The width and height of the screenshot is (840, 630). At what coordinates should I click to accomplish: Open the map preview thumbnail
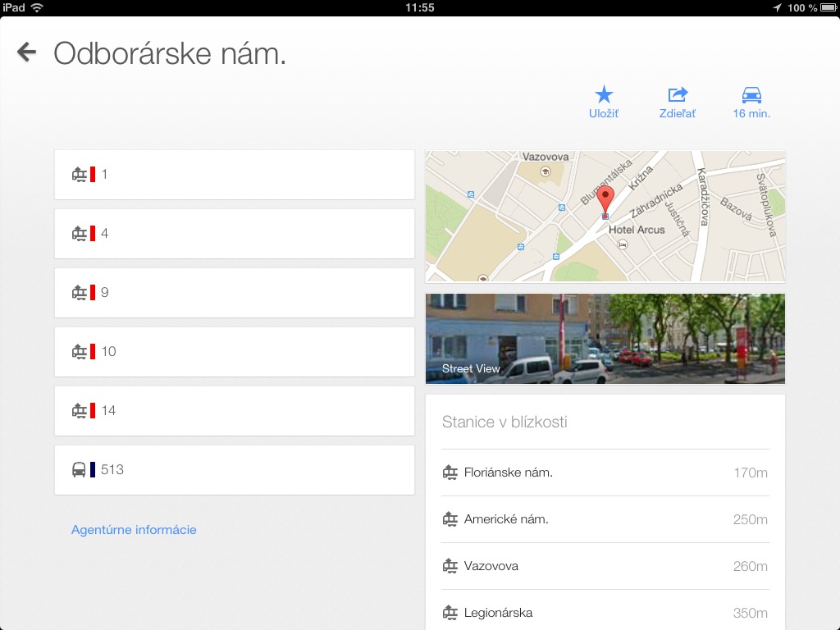605,217
